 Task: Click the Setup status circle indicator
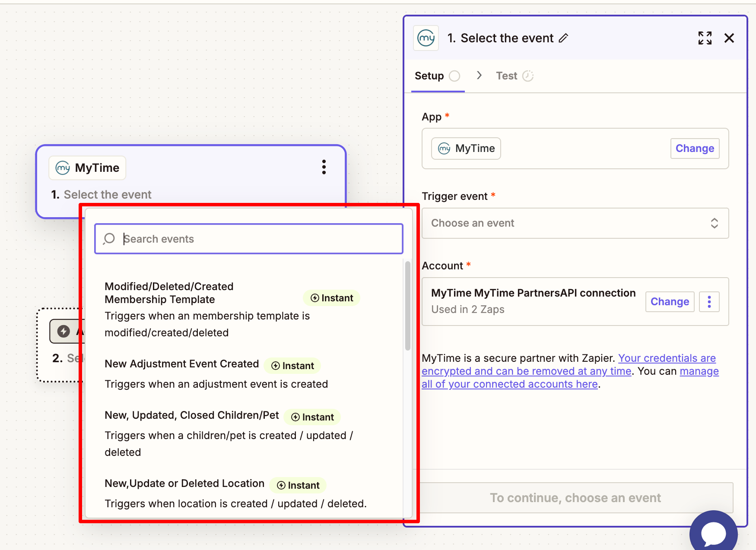click(454, 76)
